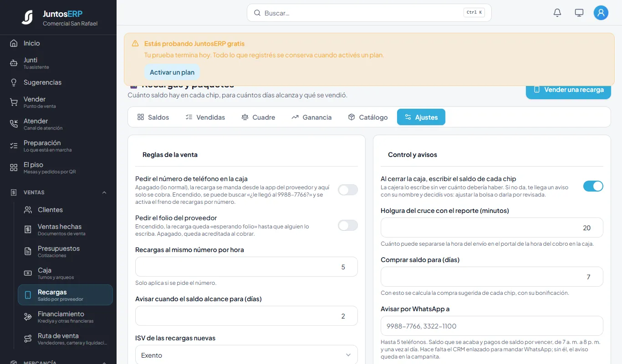
Task: Disable escribir el saldo de cada chip
Action: point(593,186)
